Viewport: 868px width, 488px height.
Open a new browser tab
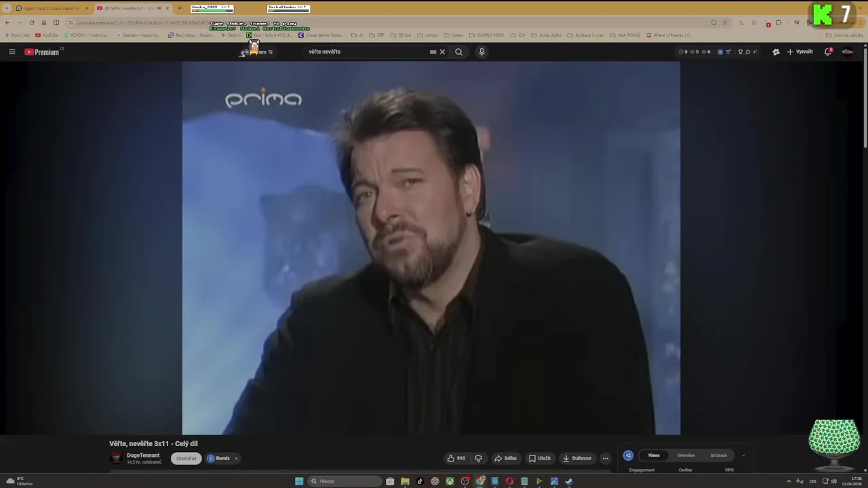tap(179, 8)
